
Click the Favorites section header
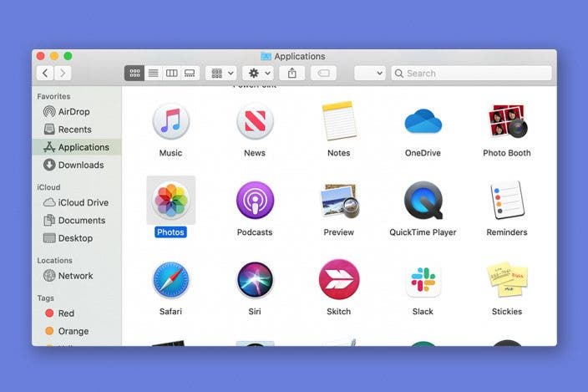[x=53, y=96]
